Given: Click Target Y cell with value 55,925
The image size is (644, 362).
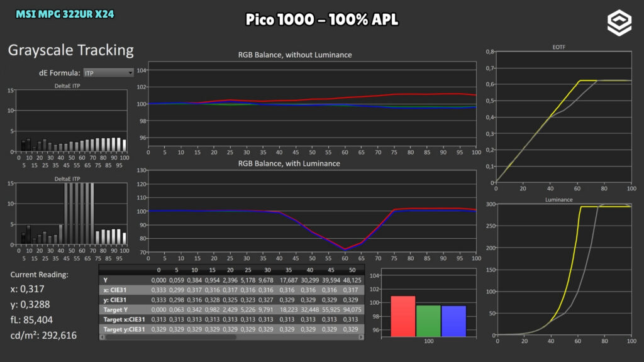Looking at the screenshot, I should 331,310.
